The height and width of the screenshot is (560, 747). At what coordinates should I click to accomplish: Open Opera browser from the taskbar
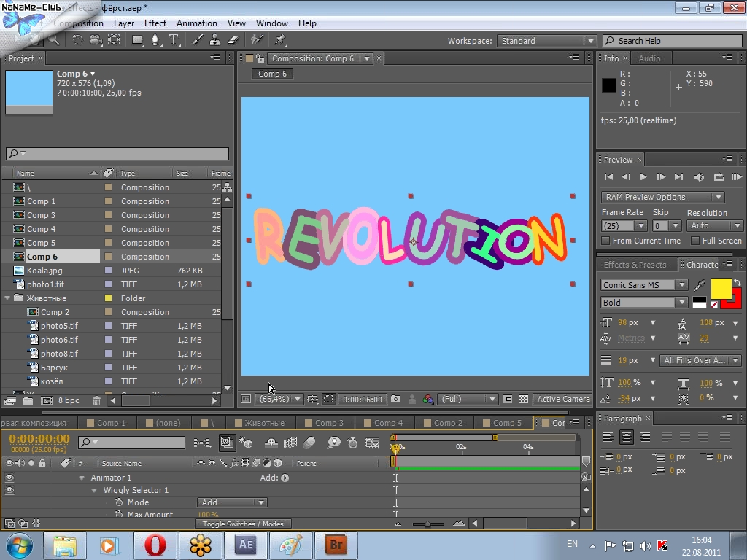[154, 545]
